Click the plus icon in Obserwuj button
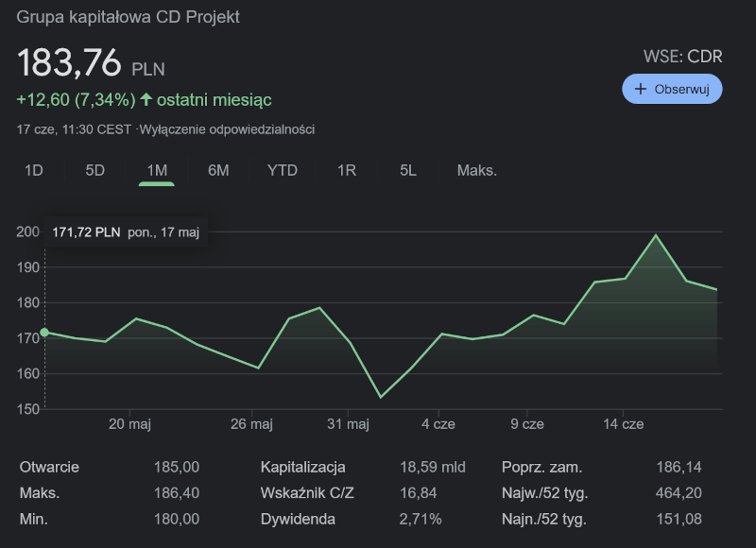 point(642,89)
